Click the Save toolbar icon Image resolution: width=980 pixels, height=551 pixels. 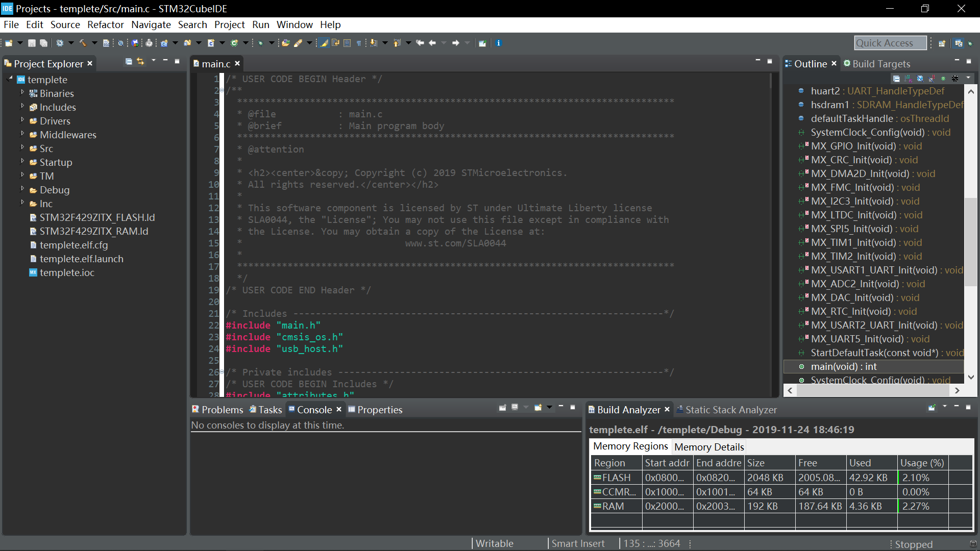tap(32, 43)
